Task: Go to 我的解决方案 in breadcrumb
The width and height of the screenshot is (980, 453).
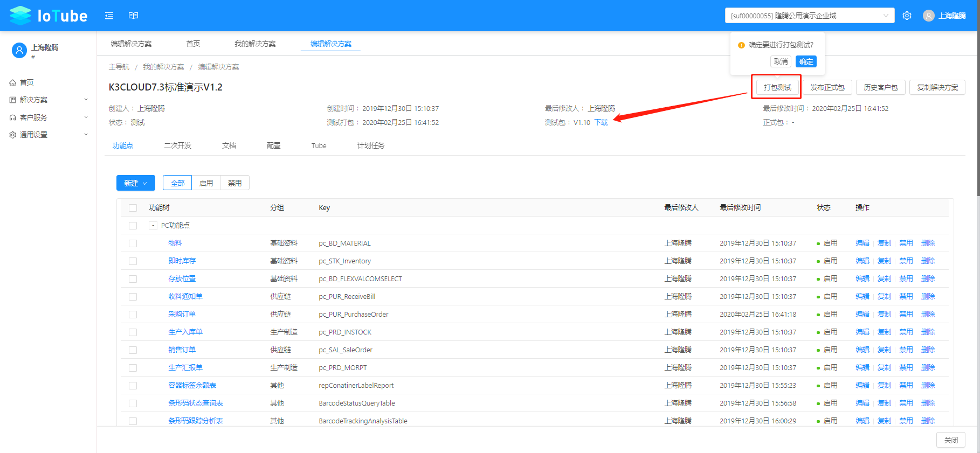Action: coord(163,67)
